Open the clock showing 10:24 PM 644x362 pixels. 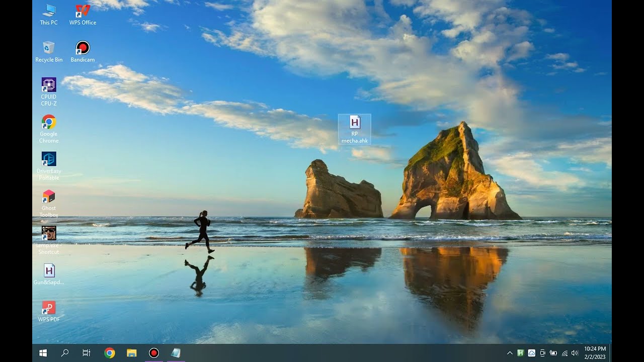[x=595, y=353]
